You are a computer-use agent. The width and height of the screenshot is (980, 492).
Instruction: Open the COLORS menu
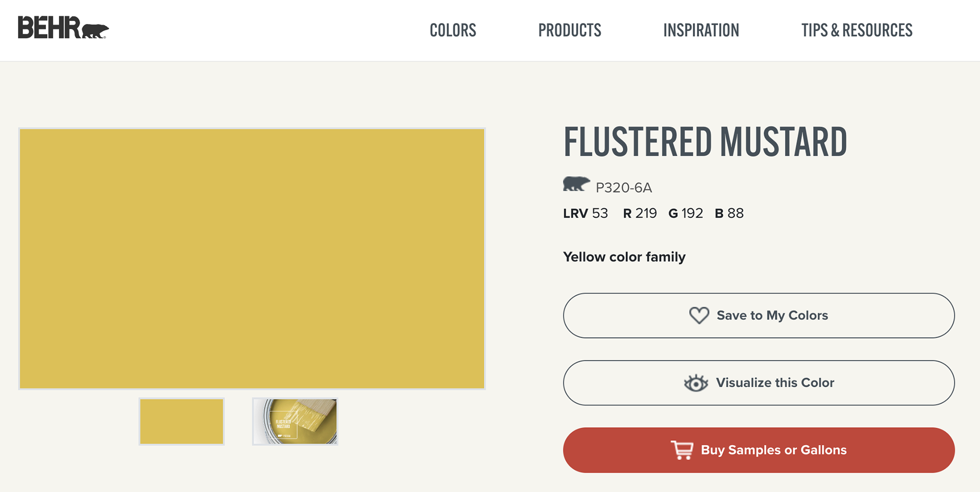point(453,31)
